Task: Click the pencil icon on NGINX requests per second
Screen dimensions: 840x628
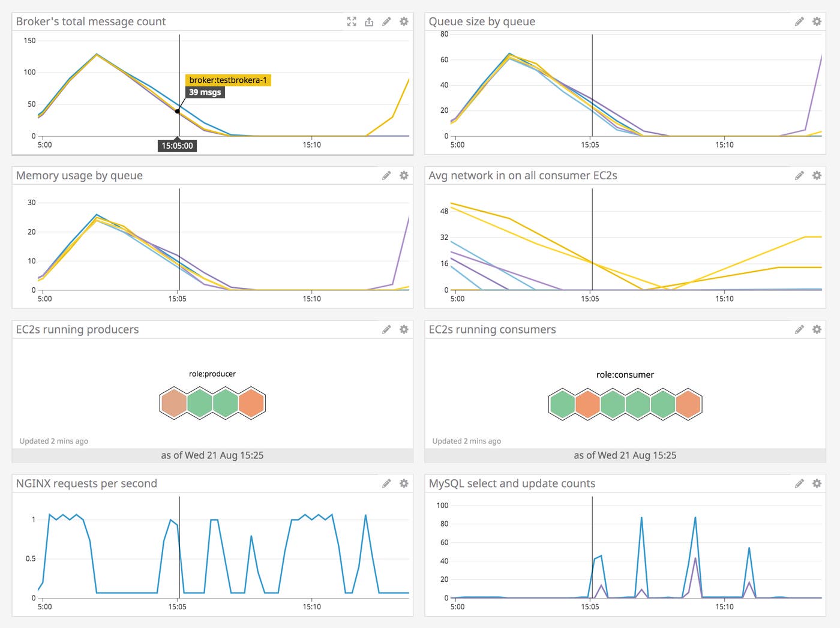Action: point(387,483)
